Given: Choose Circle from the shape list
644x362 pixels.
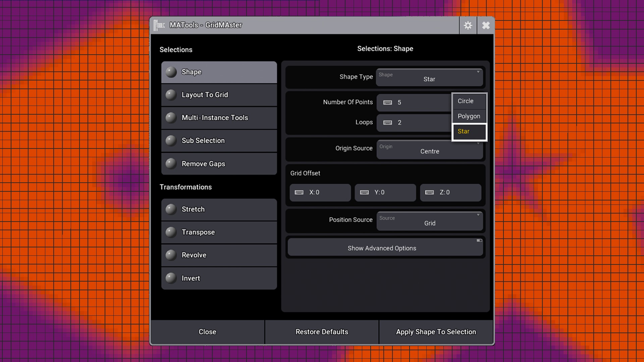Looking at the screenshot, I should click(x=469, y=101).
